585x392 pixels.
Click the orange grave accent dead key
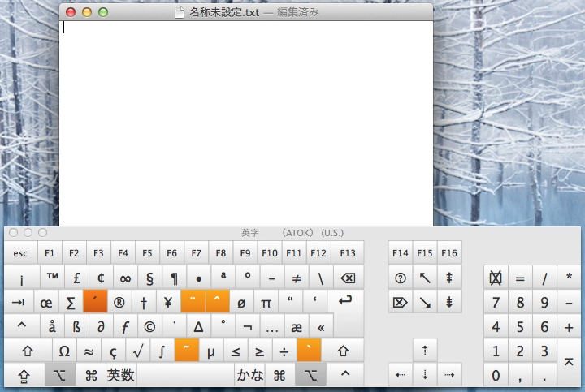309,350
